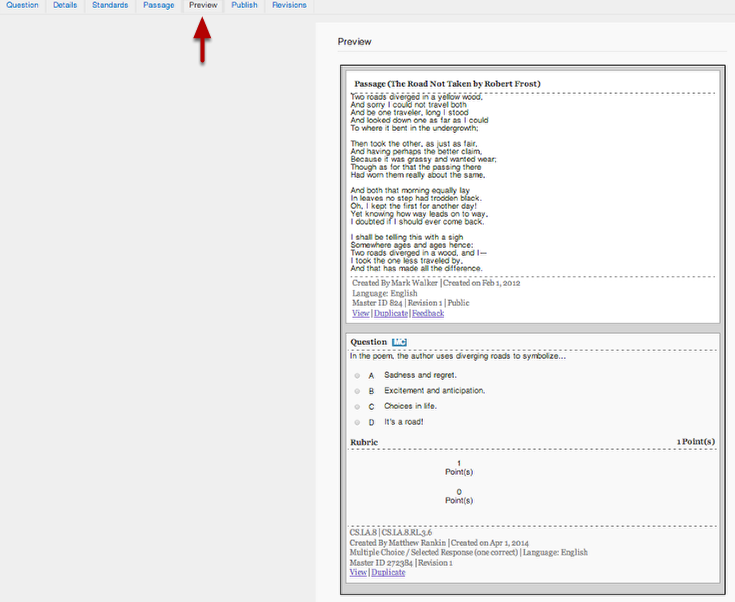View the Revisions tab
735x602 pixels.
pyautogui.click(x=289, y=5)
